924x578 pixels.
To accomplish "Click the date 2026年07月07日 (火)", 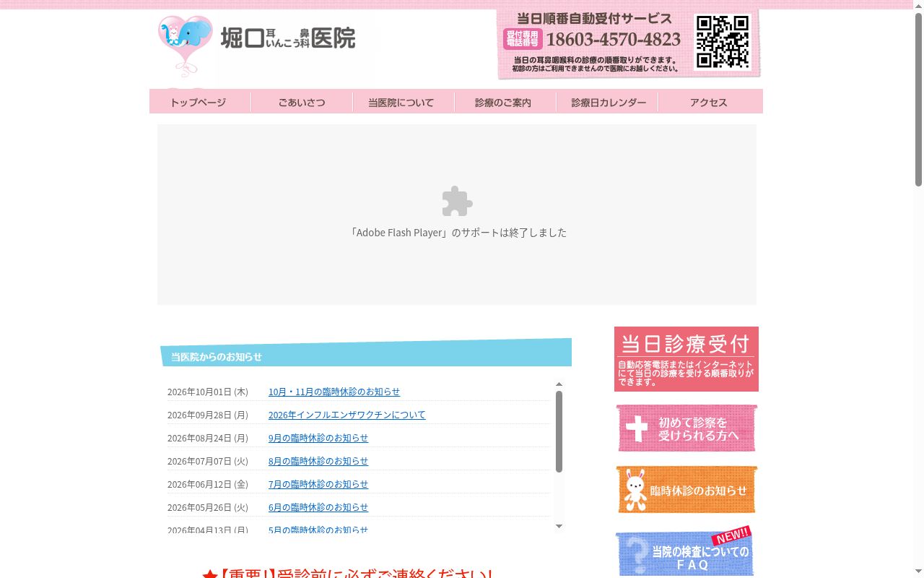I will pyautogui.click(x=208, y=461).
